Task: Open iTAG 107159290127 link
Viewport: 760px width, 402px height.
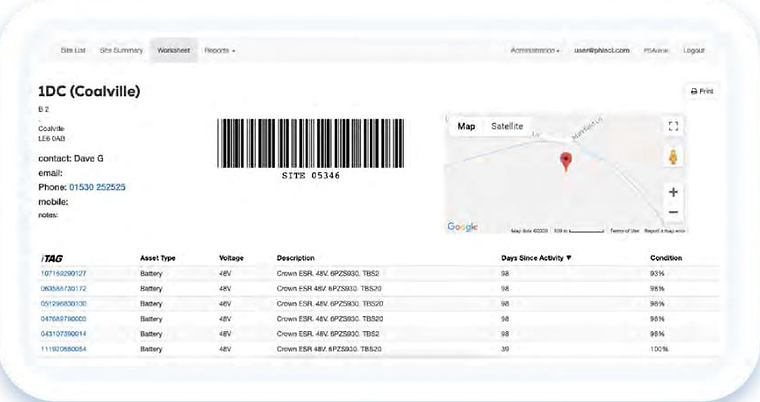Action: pyautogui.click(x=63, y=273)
